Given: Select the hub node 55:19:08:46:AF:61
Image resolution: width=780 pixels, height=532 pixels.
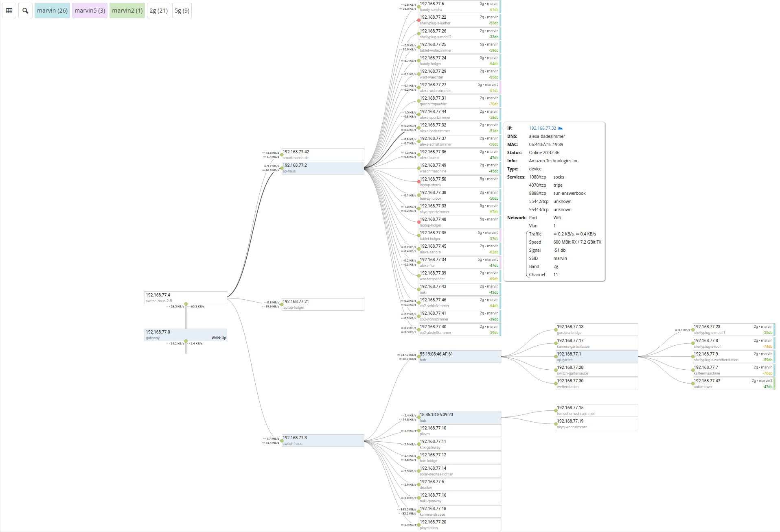Looking at the screenshot, I should (x=460, y=357).
